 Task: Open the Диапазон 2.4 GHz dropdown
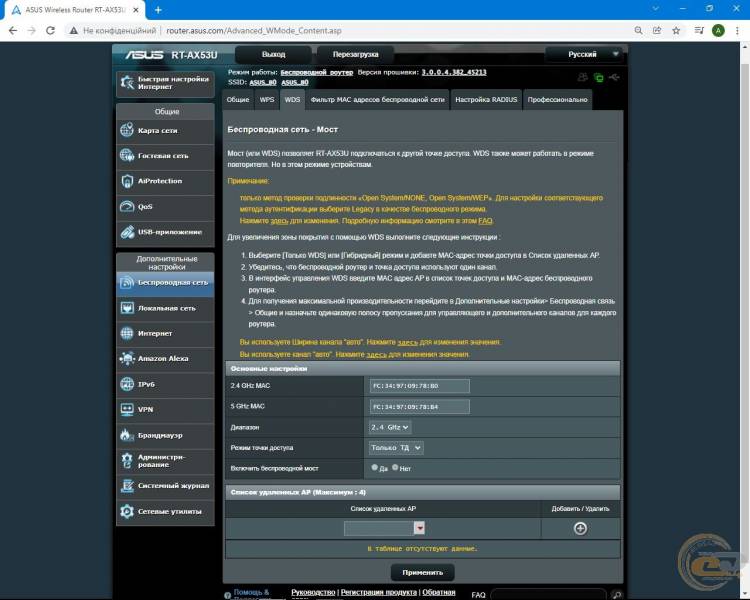coord(390,427)
